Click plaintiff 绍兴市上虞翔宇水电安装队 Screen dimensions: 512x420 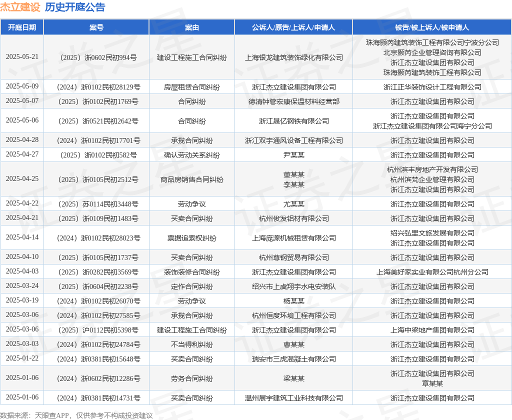[293, 286]
